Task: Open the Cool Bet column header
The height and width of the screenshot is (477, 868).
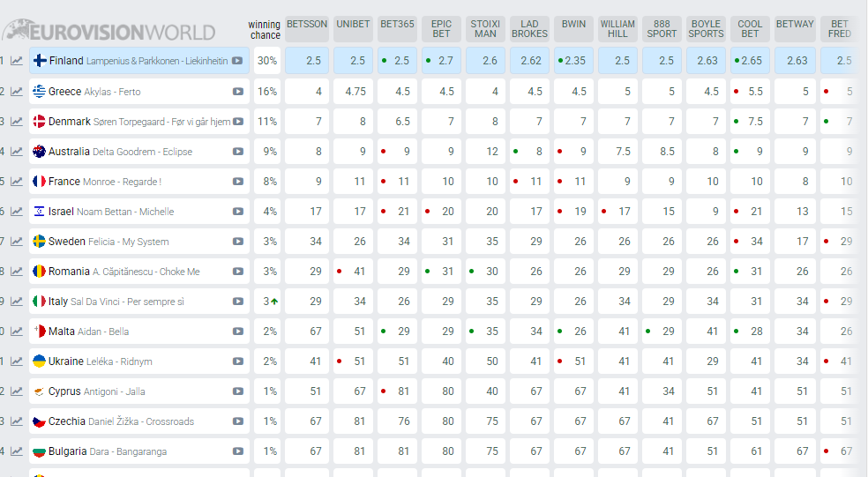Action: [x=750, y=29]
